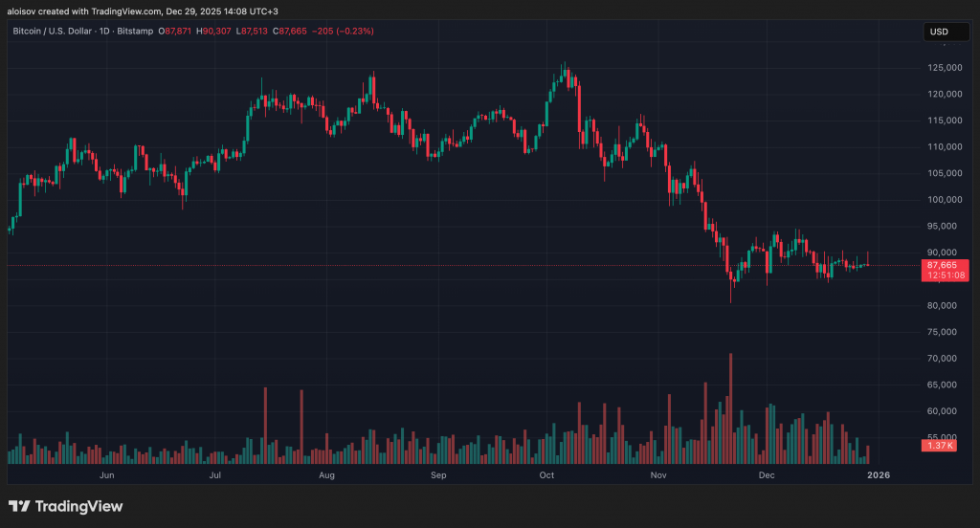
Task: Click the TradingView logo icon
Action: click(19, 506)
